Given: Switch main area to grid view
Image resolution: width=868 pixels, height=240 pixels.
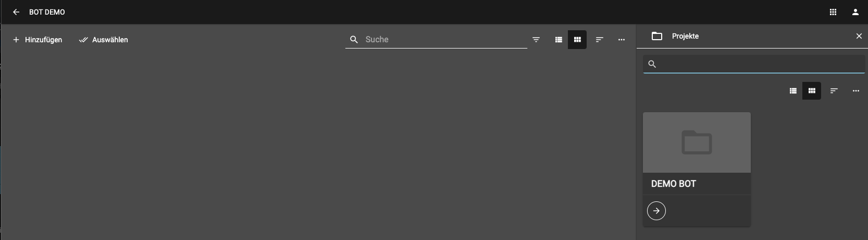Looking at the screenshot, I should point(577,40).
